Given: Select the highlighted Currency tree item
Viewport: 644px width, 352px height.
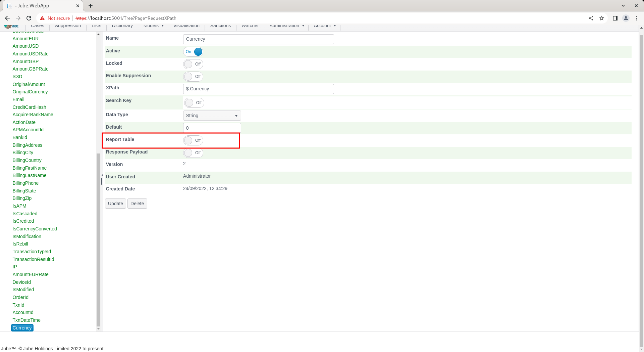Looking at the screenshot, I should click(22, 328).
